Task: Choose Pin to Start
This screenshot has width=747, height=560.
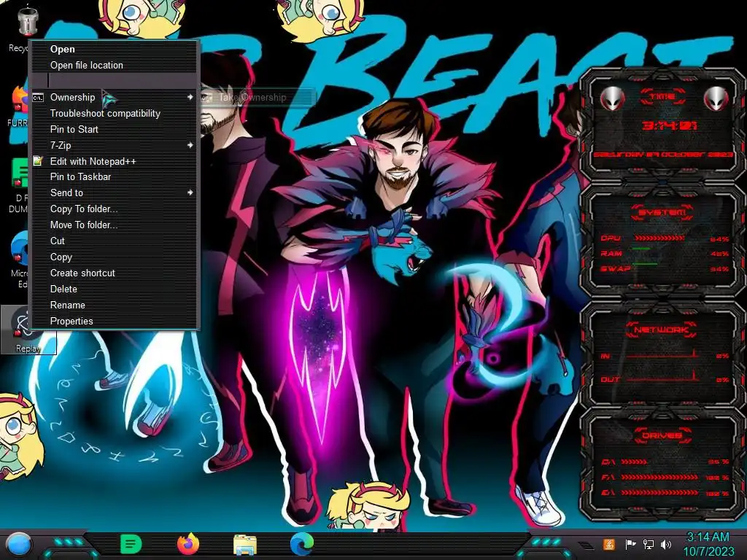Action: pyautogui.click(x=115, y=129)
